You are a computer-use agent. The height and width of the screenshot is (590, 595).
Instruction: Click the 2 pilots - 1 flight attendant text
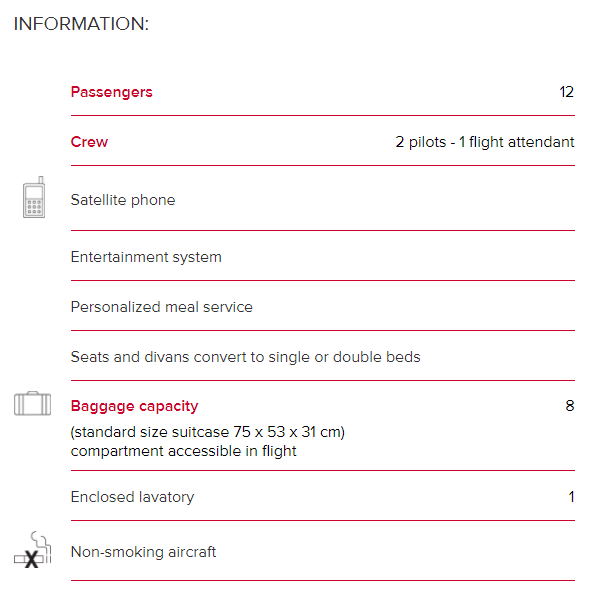point(485,142)
